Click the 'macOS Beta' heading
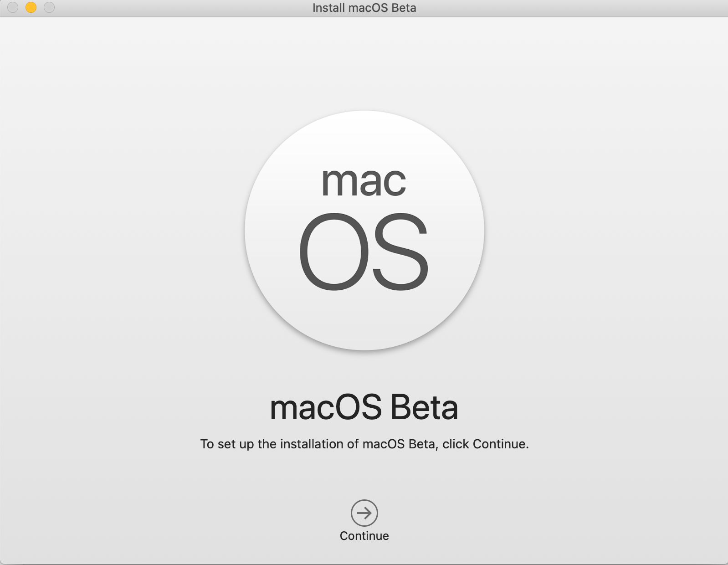The width and height of the screenshot is (728, 565). pos(364,407)
